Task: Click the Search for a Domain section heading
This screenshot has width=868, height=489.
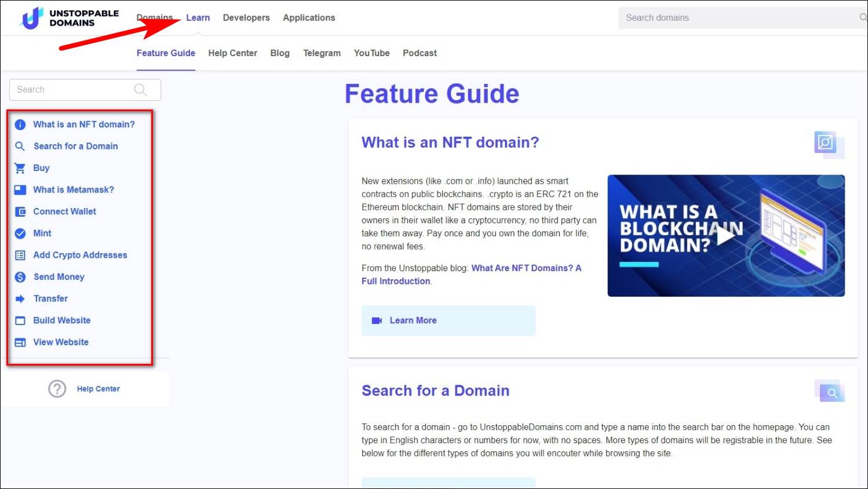Action: coord(436,391)
